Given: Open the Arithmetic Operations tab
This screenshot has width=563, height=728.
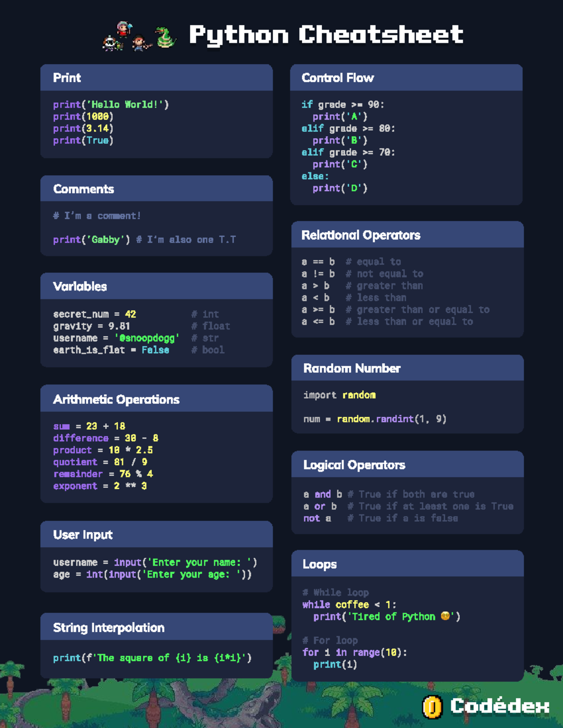Looking at the screenshot, I should point(116,399).
